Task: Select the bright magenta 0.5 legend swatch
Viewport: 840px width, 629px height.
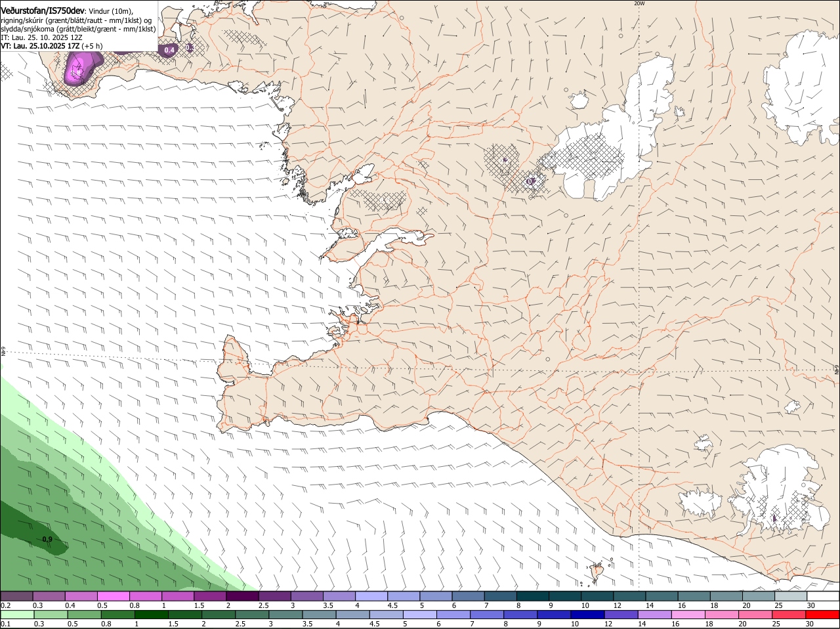Action: coord(114,596)
